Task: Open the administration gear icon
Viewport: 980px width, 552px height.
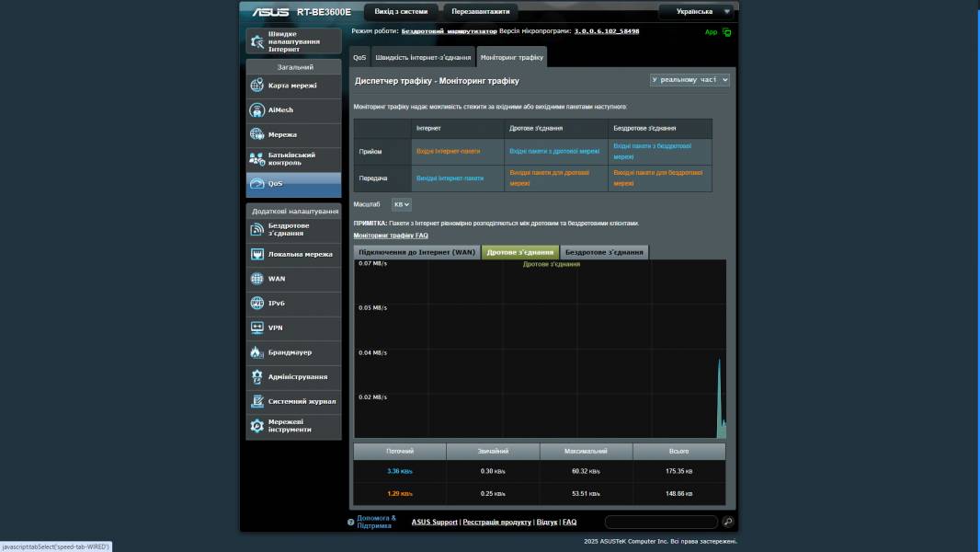Action: [256, 376]
